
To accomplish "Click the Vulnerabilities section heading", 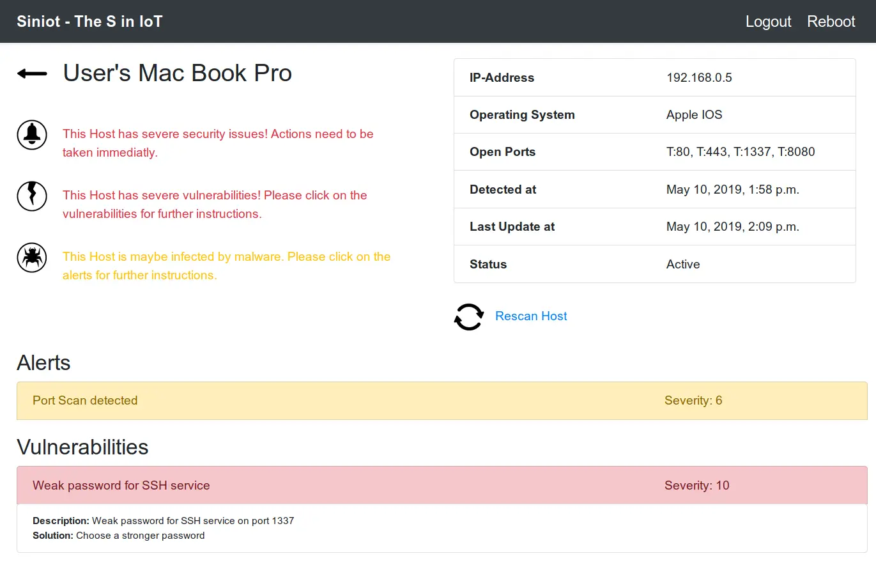I will pos(82,447).
